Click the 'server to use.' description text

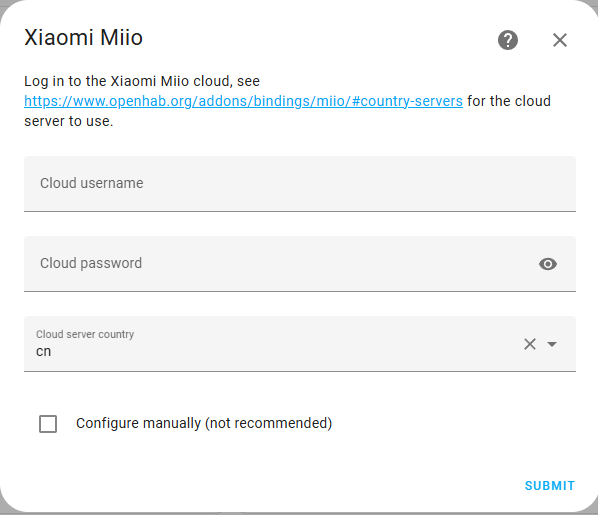click(x=69, y=121)
